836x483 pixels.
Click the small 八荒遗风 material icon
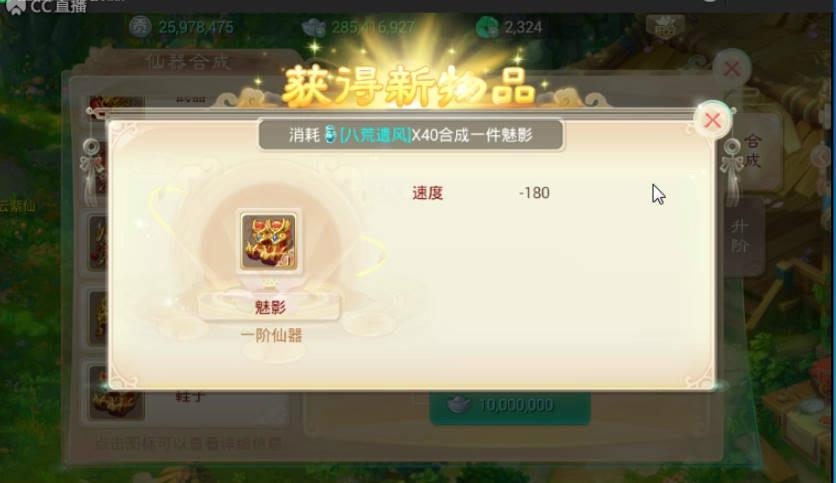tap(331, 135)
